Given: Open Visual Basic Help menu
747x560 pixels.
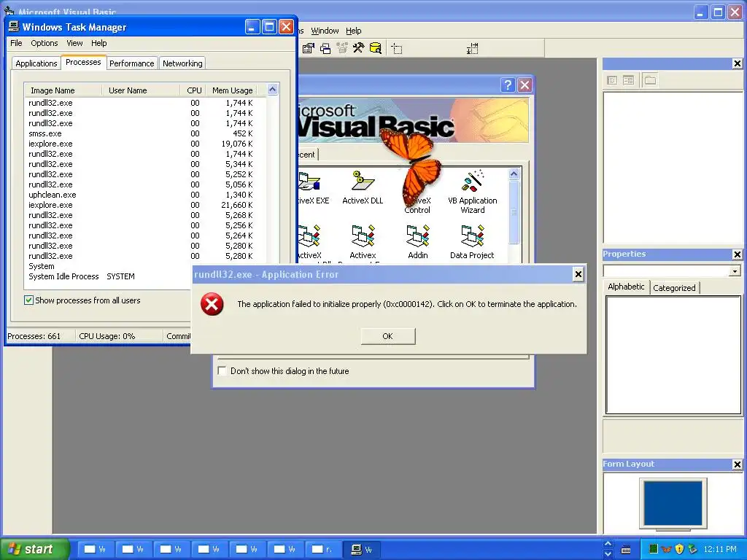Looking at the screenshot, I should click(x=354, y=31).
